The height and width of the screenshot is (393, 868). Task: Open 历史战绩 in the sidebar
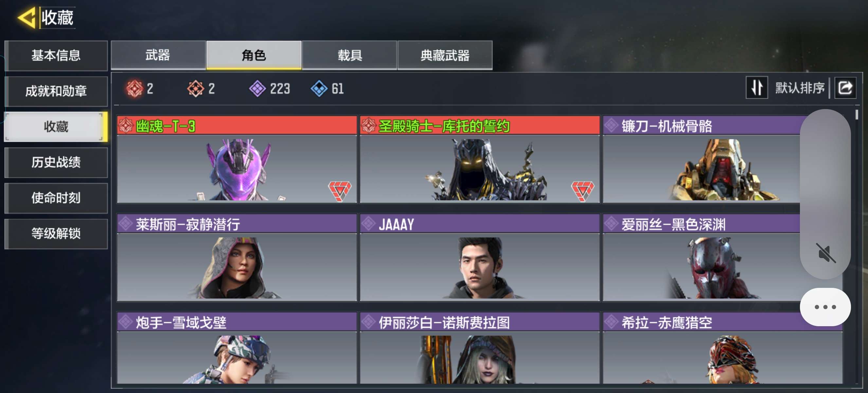point(56,162)
